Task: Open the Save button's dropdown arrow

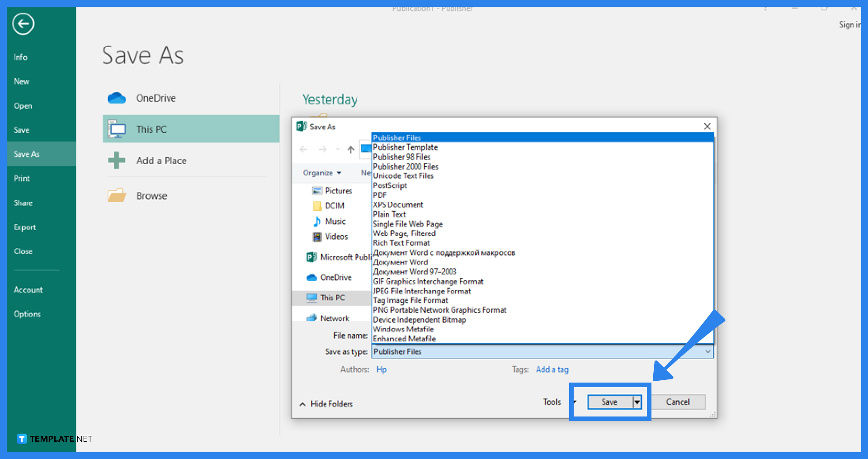Action: [637, 402]
